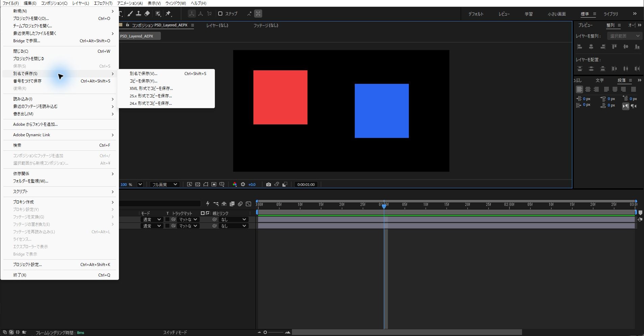Select the Brush tool in the toolbar
This screenshot has height=336, width=644.
130,14
